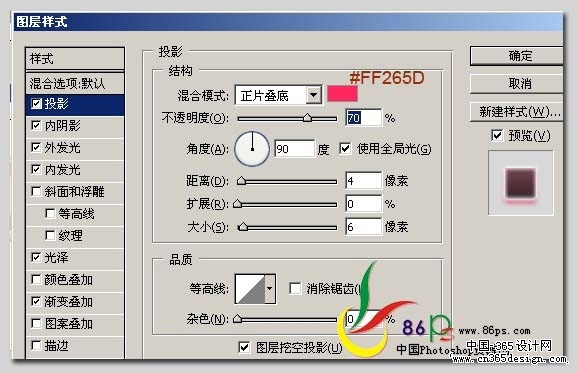The width and height of the screenshot is (577, 373).
Task: Enable the 颜色叠加 checkbox
Action: pos(36,280)
